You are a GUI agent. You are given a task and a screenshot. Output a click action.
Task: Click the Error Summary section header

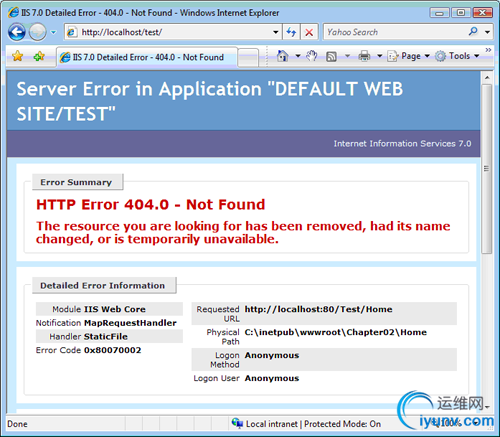point(77,182)
